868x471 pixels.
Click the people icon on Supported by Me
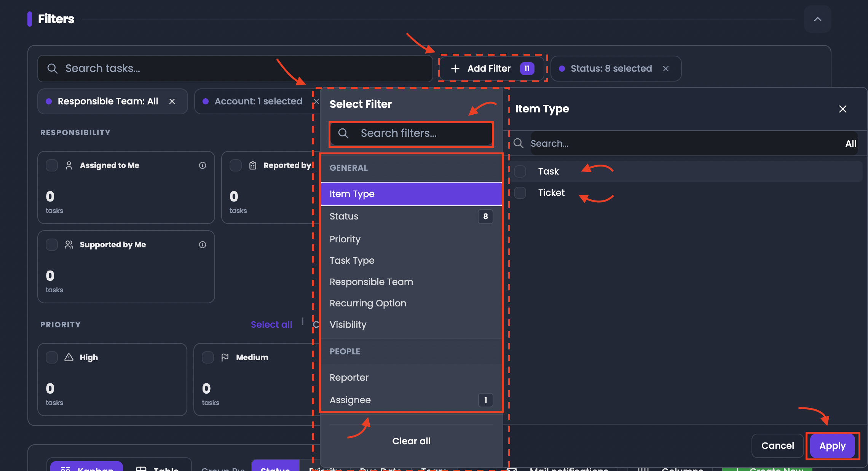69,245
